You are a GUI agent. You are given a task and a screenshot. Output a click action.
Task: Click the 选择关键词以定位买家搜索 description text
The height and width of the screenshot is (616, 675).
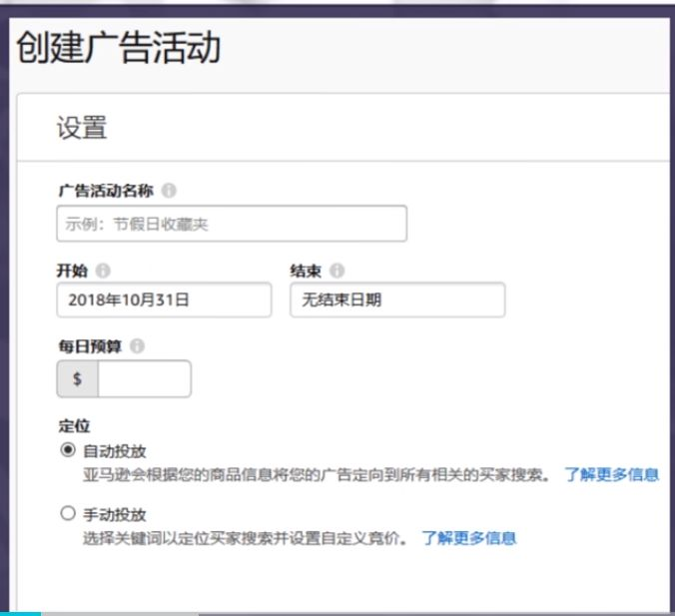tap(245, 538)
